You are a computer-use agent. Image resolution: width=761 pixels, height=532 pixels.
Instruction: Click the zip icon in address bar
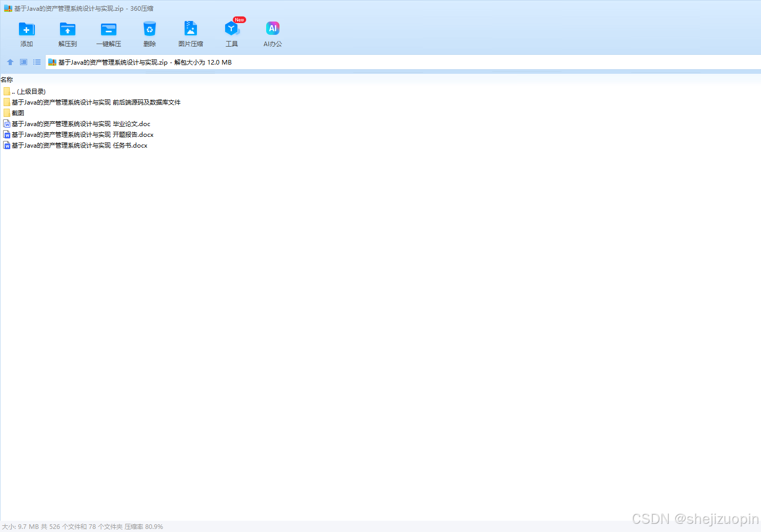(x=52, y=63)
